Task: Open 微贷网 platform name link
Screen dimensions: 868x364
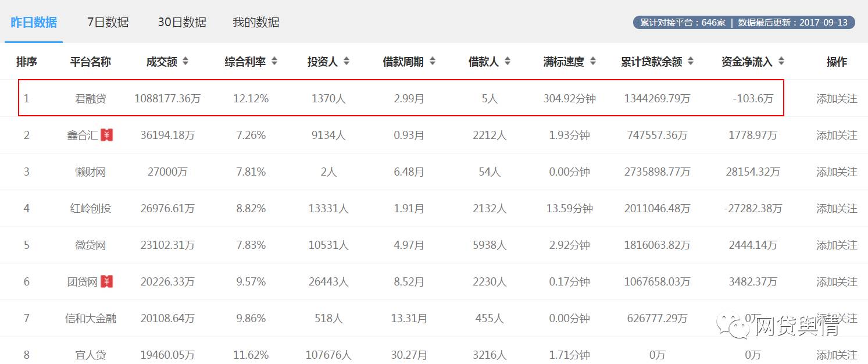Action: [91, 245]
